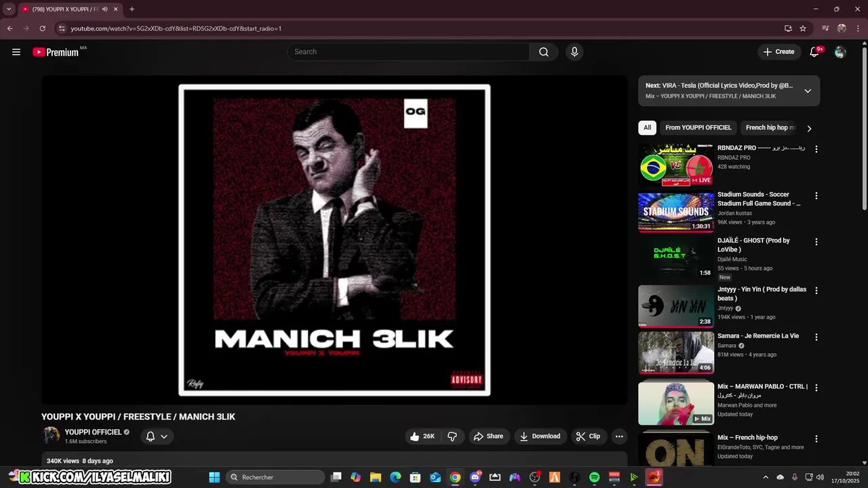This screenshot has height=488, width=868.
Task: Open Outlook from the taskbar
Action: click(435, 477)
